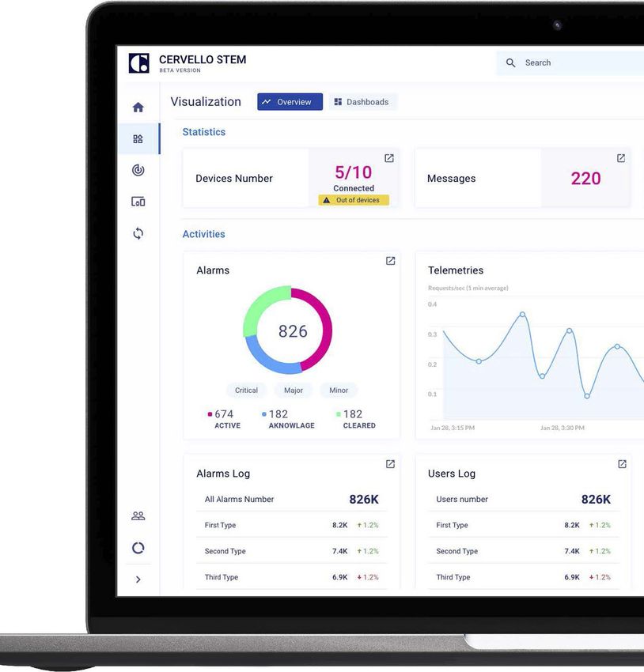Select Third Type row in Alarms Log
The height and width of the screenshot is (672, 644).
click(292, 577)
